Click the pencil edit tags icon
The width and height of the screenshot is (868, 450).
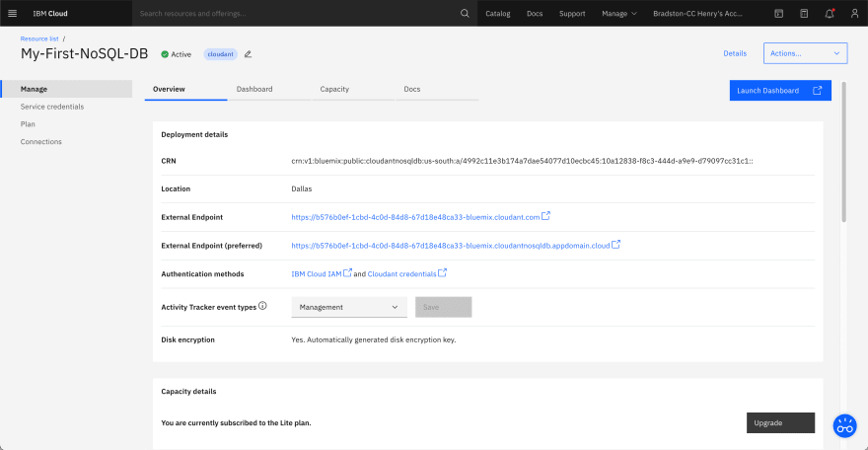click(x=248, y=53)
